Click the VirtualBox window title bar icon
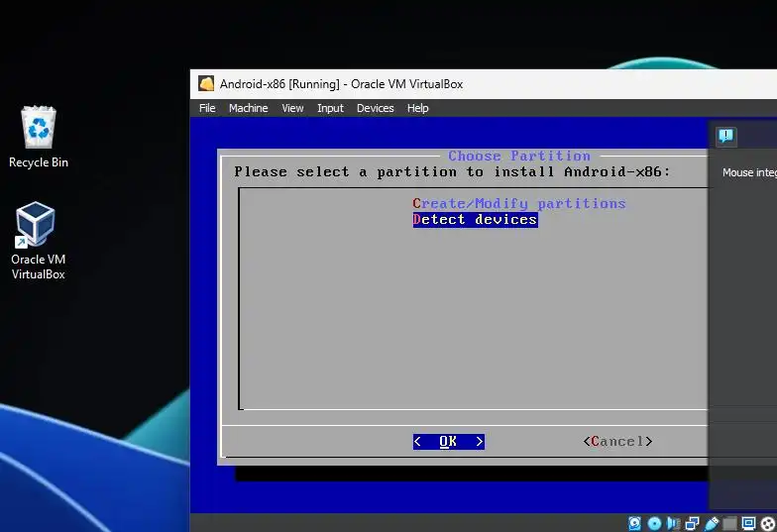The image size is (777, 532). (x=206, y=83)
